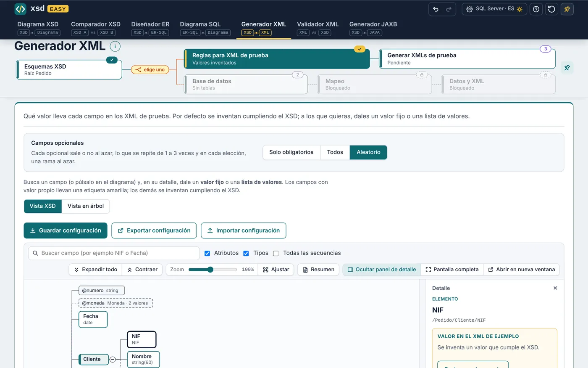Redo the undone action

449,9
